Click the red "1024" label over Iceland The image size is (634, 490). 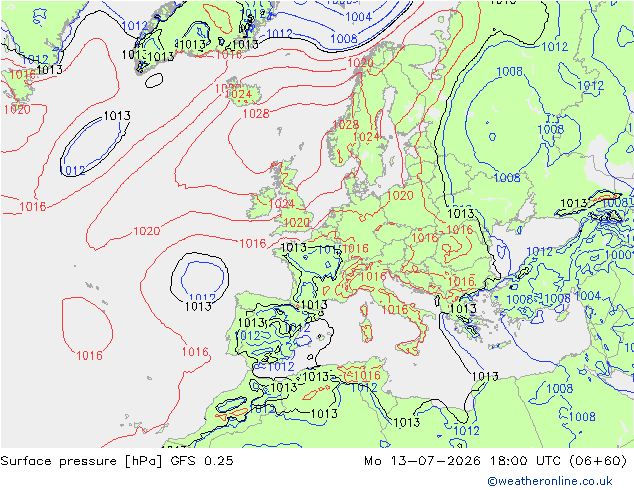[238, 94]
